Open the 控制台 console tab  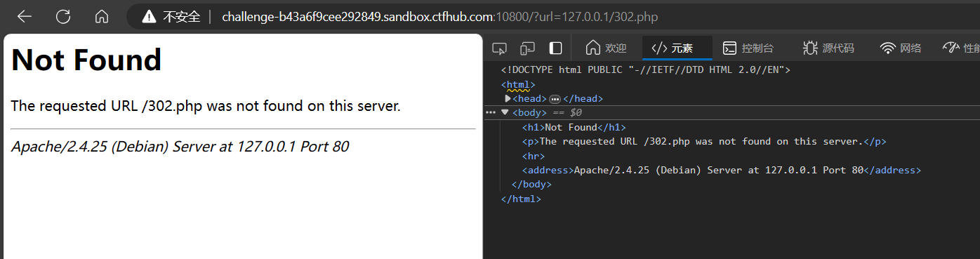pos(749,48)
